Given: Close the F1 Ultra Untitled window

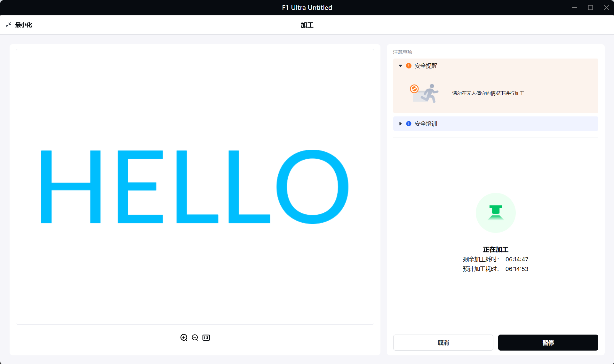Looking at the screenshot, I should (x=606, y=8).
